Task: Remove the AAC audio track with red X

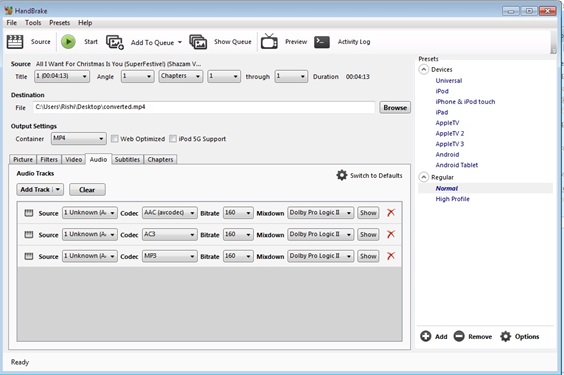Action: (x=391, y=212)
